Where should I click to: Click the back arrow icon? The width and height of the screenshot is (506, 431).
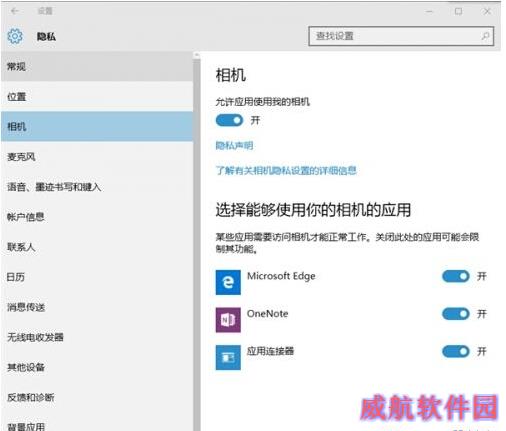coord(15,11)
